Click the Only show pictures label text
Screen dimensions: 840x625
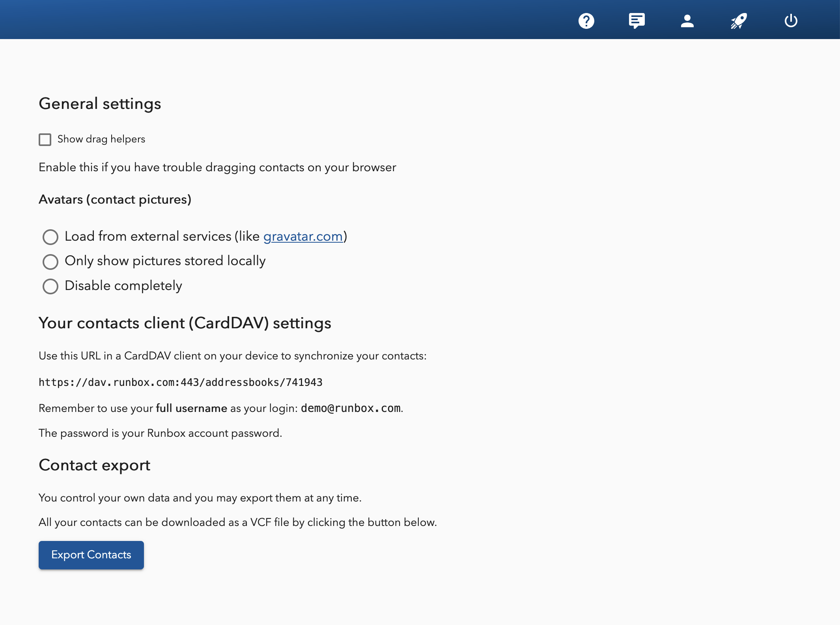165,261
